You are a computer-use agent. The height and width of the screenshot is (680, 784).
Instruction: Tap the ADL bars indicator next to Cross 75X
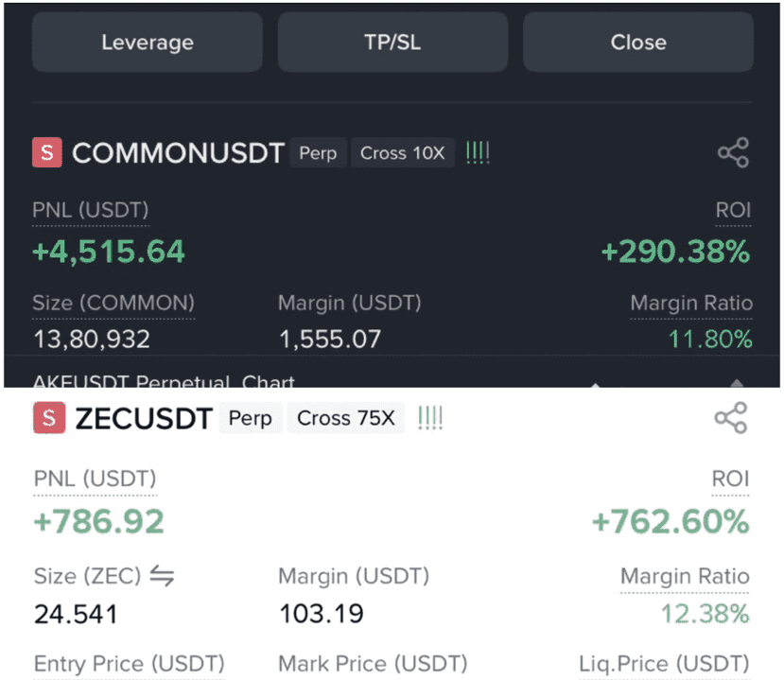pos(430,418)
